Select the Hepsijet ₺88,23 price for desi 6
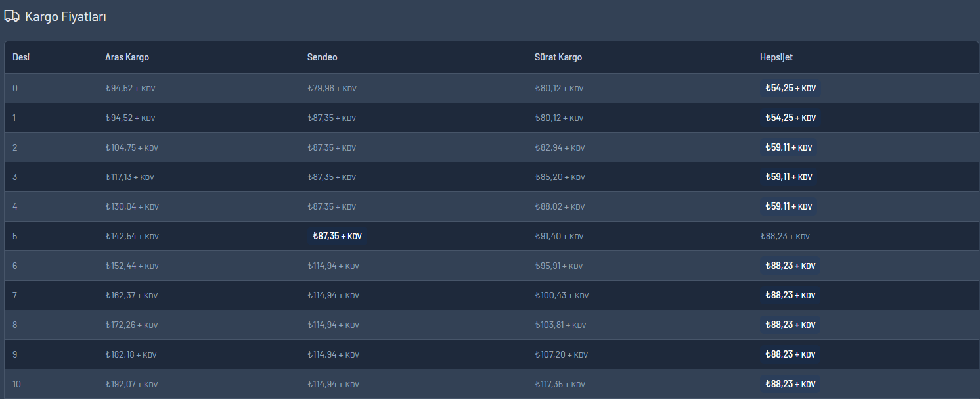This screenshot has height=399, width=980. [791, 266]
